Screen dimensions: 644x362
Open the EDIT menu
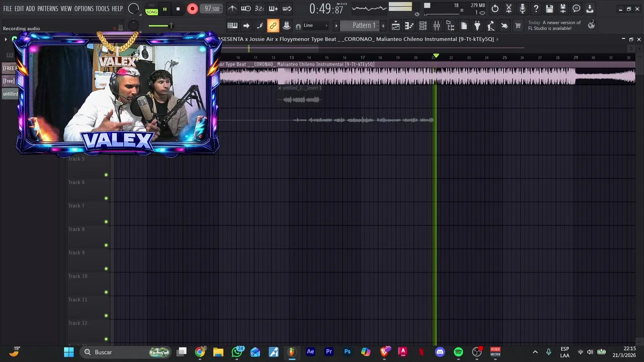(19, 9)
